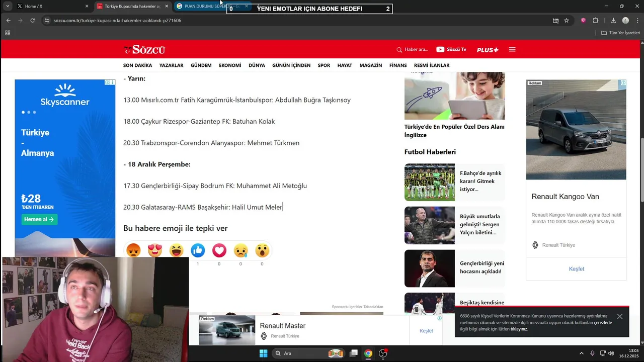Screen dimensions: 644x362
Task: React with the heart-eyes emoji
Action: point(155,250)
